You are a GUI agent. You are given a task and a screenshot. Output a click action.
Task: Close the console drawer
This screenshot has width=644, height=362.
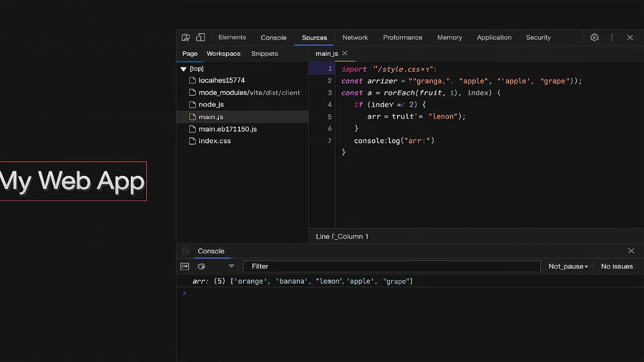(x=631, y=251)
